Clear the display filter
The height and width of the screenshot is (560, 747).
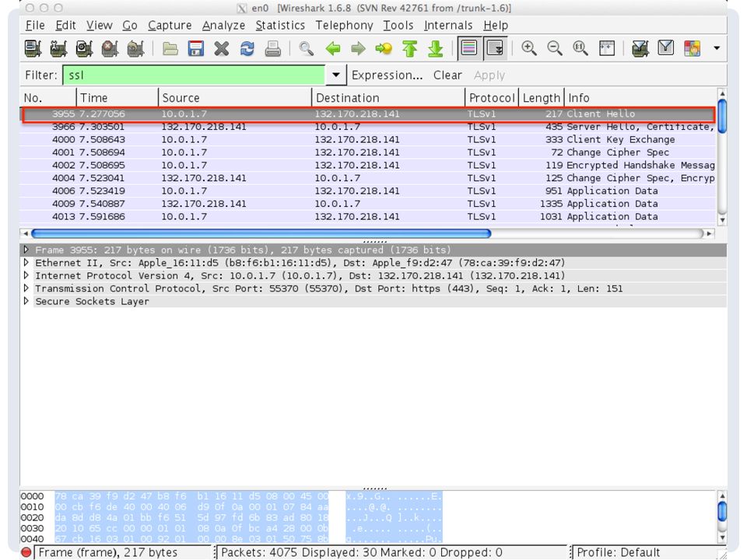[447, 75]
